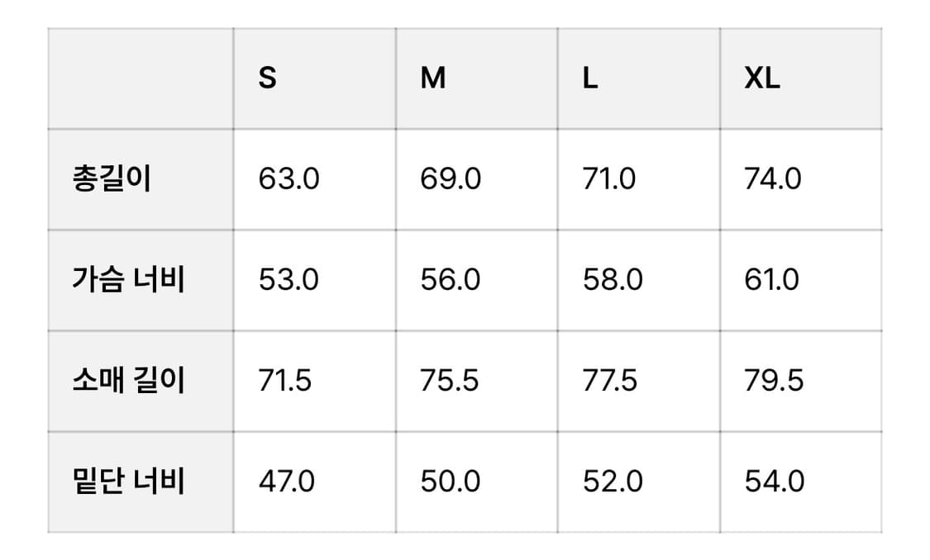Select the 53.0 chest width cell
930x560 pixels.
coord(289,280)
